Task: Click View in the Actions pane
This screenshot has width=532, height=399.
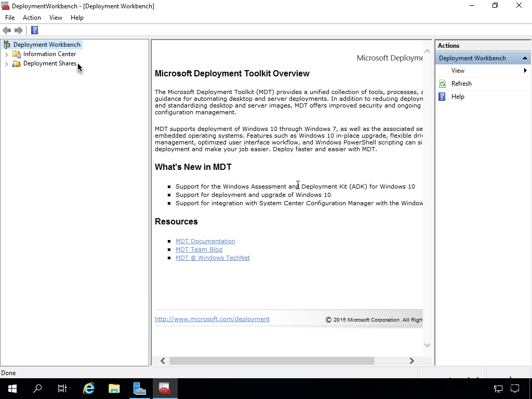Action: coord(458,71)
